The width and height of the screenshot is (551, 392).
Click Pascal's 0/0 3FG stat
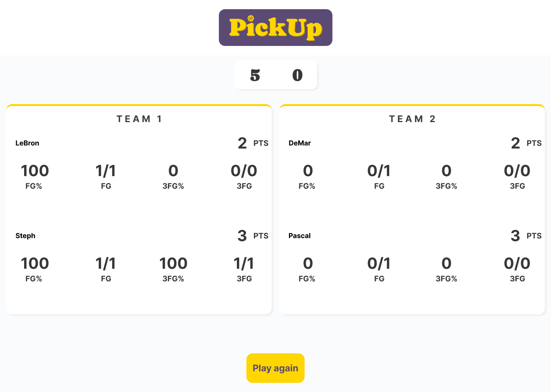coord(517,264)
